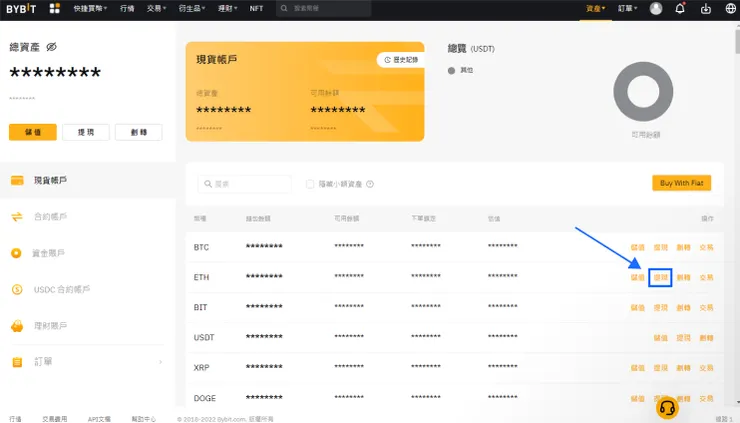Viewport: 740px width, 423px height.
Task: Expand the 交易 dropdown in top navigation
Action: click(156, 8)
